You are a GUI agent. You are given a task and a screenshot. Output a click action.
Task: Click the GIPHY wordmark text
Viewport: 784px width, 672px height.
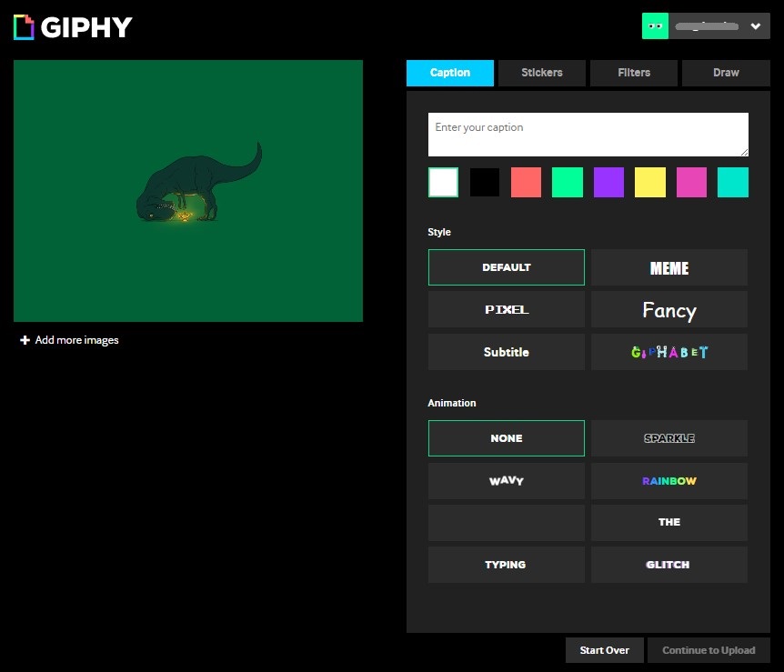point(86,27)
